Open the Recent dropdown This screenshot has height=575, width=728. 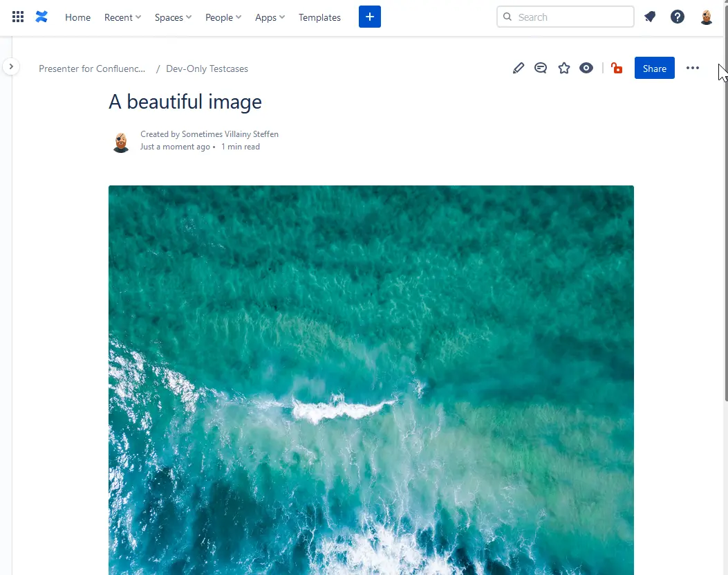pos(122,17)
